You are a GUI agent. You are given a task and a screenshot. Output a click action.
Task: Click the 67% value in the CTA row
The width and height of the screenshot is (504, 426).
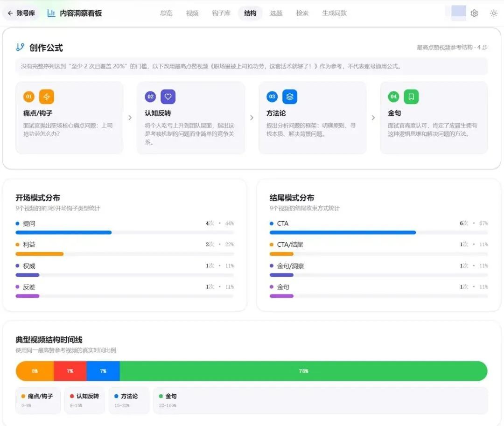coord(483,223)
